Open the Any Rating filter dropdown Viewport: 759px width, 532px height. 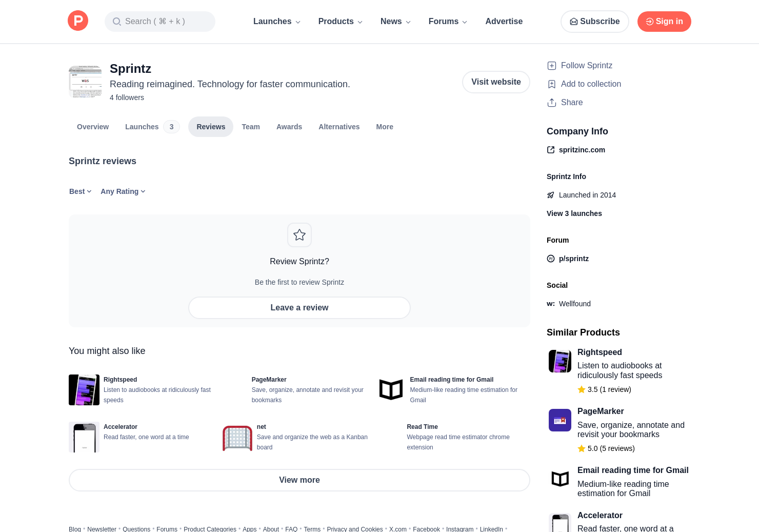tap(123, 191)
